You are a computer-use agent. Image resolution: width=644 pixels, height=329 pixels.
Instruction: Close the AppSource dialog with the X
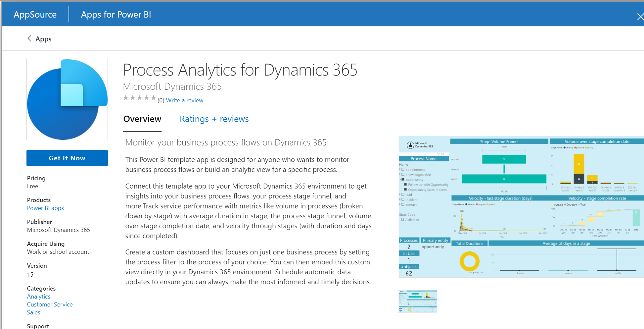pyautogui.click(x=640, y=17)
